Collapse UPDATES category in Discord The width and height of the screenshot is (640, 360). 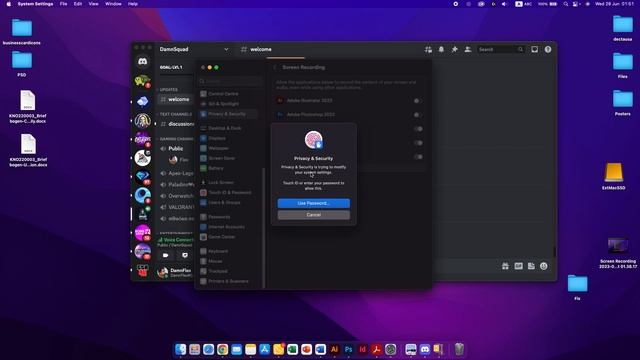point(169,90)
